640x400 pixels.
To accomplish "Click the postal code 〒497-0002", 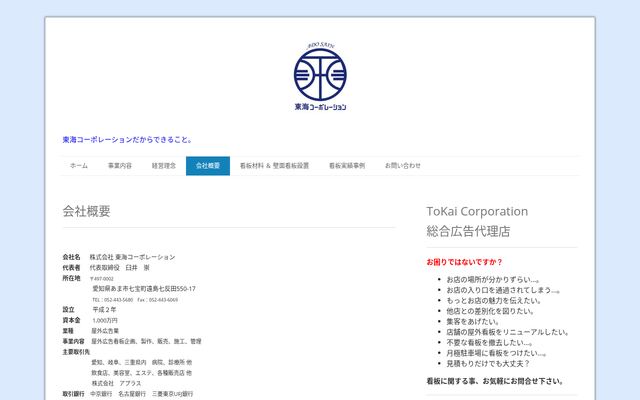I will tap(102, 279).
